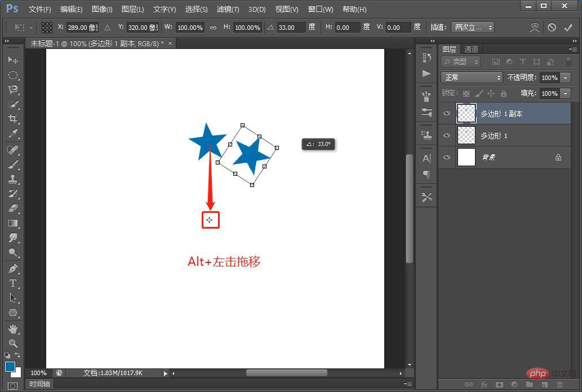Viewport: 582px width, 392px height.
Task: Click the foreground color swatch
Action: [x=10, y=367]
